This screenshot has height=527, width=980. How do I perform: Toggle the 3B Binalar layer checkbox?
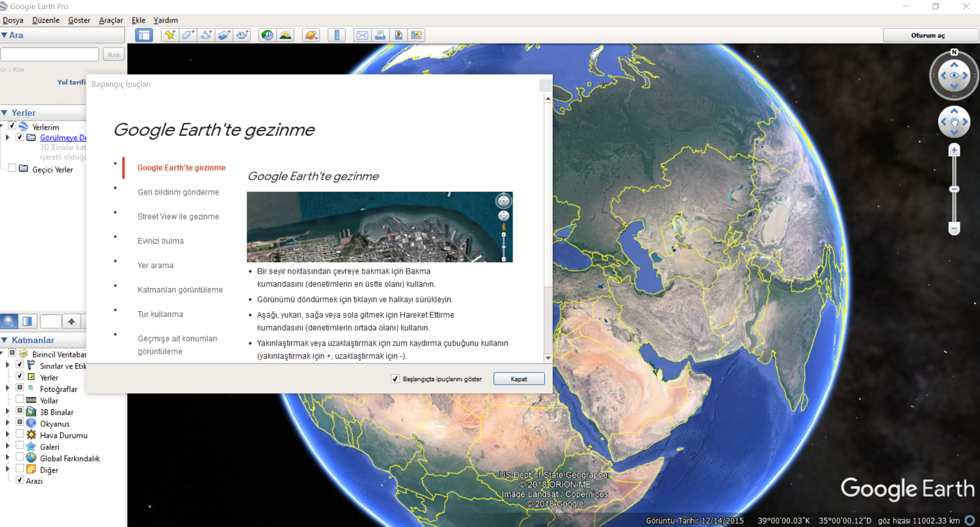(x=20, y=410)
